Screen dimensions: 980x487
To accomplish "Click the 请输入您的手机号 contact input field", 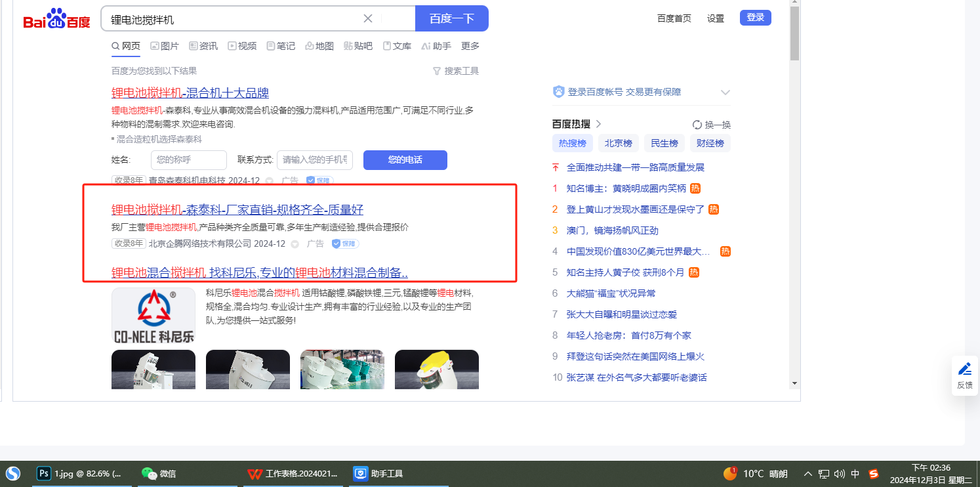I will point(315,160).
